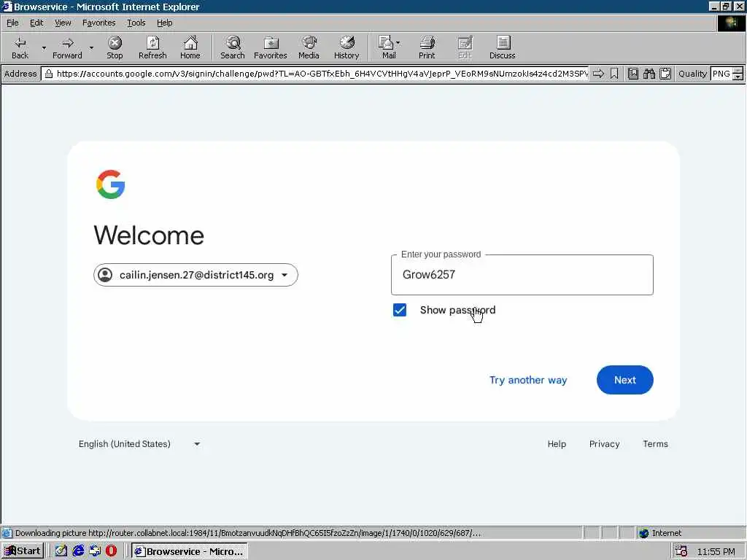Open the Search toolbar button
The width and height of the screenshot is (747, 560).
233,47
